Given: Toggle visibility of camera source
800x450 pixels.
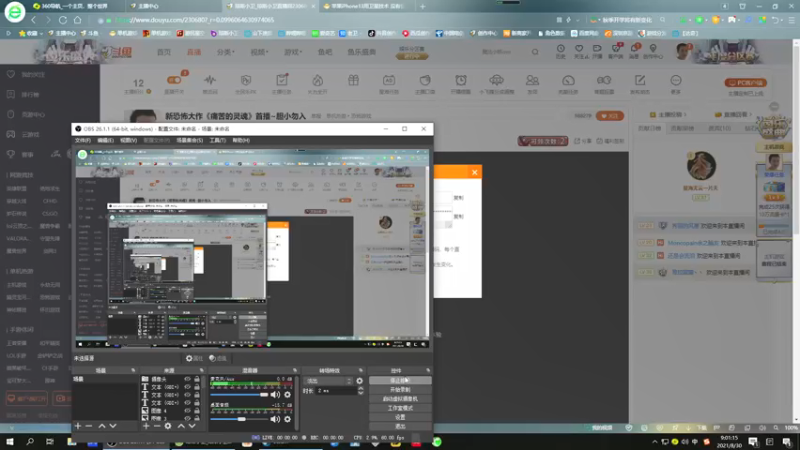Looking at the screenshot, I should click(x=187, y=379).
